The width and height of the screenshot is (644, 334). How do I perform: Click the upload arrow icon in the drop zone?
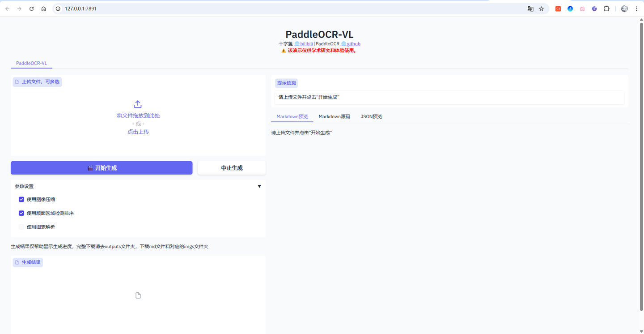click(x=138, y=103)
